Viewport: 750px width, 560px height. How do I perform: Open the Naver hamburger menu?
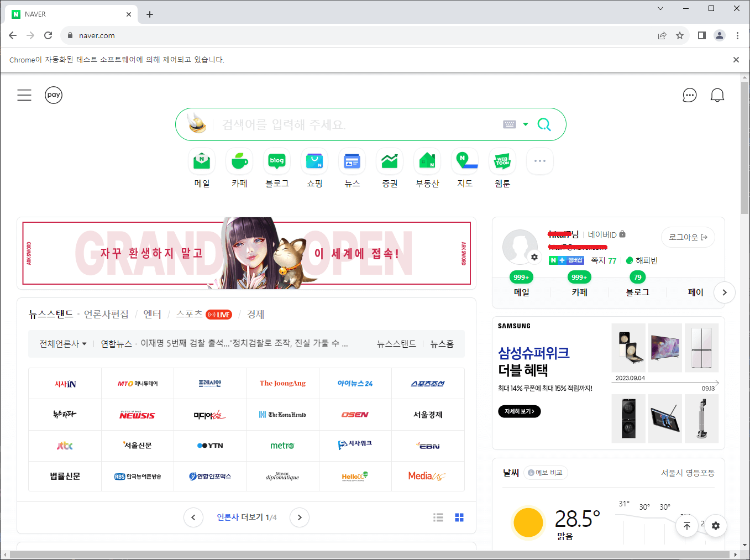(24, 95)
